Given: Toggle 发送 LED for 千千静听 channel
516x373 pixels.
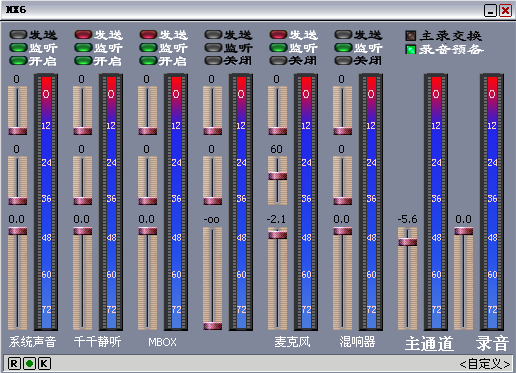Looking at the screenshot, I should pyautogui.click(x=83, y=34).
